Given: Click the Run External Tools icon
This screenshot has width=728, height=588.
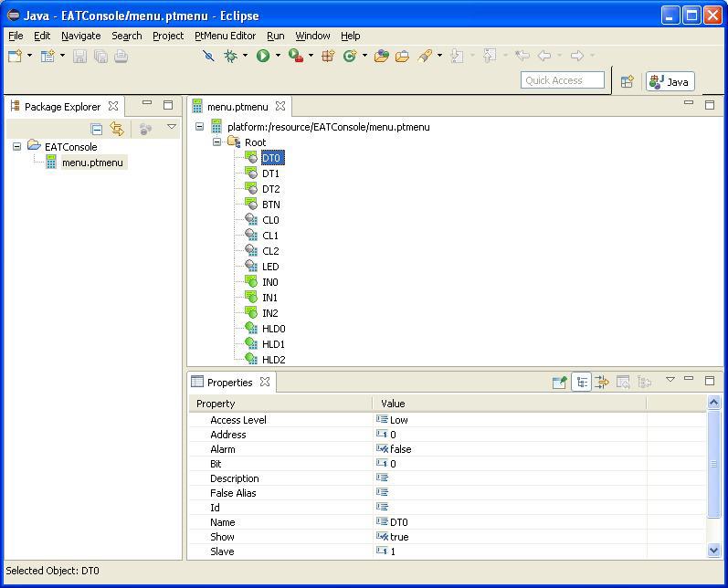Looking at the screenshot, I should [x=296, y=57].
